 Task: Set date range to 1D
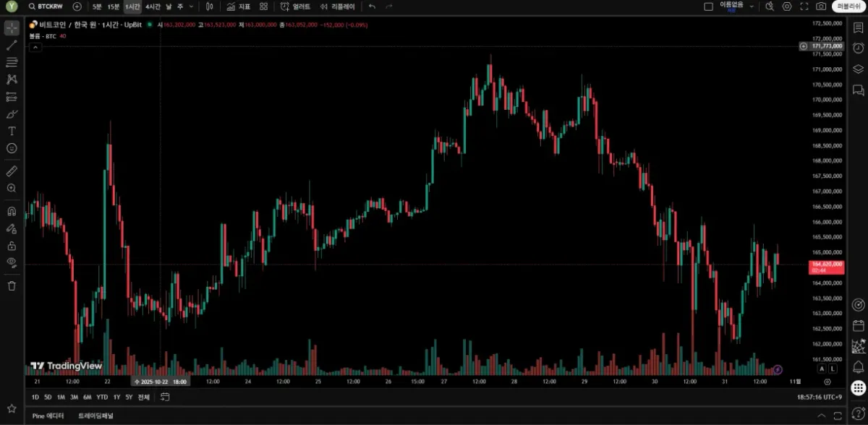[x=35, y=397]
